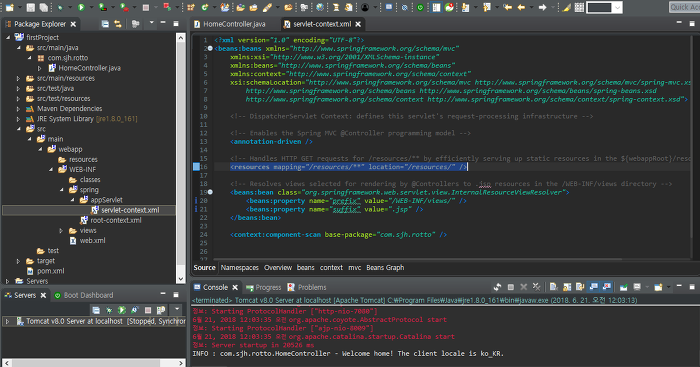The height and width of the screenshot is (367, 700).
Task: Click the Next Annotation toolbar icon
Action: (x=465, y=7)
